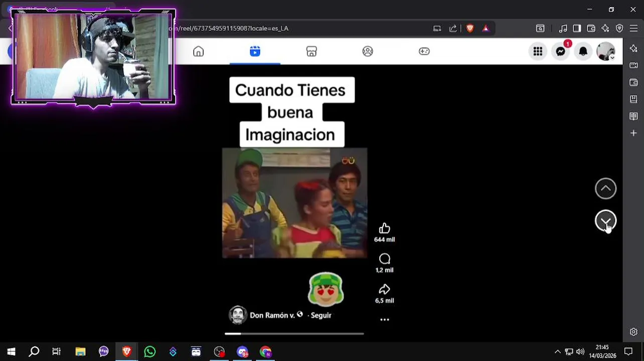This screenshot has height=361, width=644.
Task: Open File Explorer from the taskbar
Action: (80, 352)
